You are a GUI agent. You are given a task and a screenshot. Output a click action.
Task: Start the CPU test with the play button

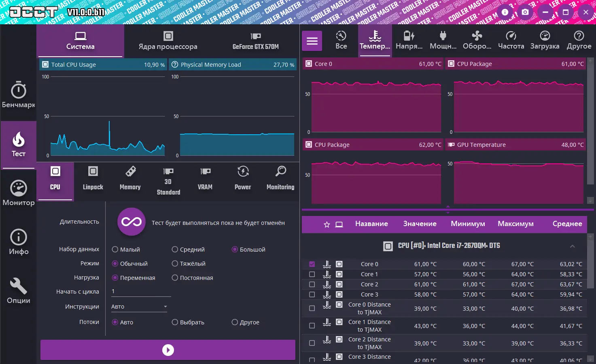pos(168,349)
